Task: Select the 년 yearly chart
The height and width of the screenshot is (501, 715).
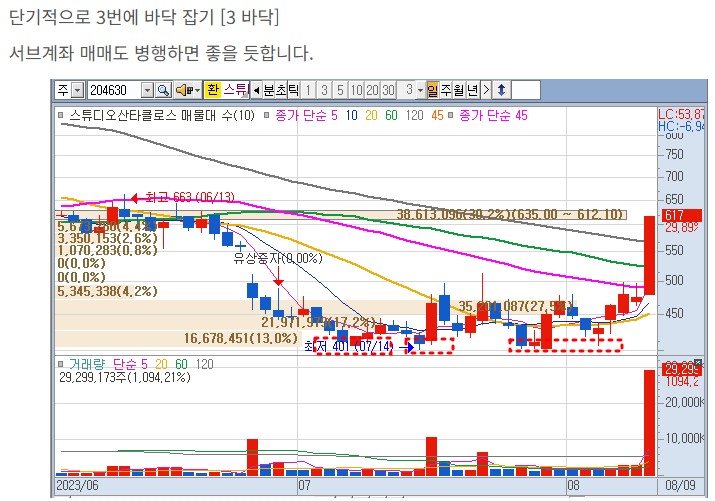Action: 472,90
